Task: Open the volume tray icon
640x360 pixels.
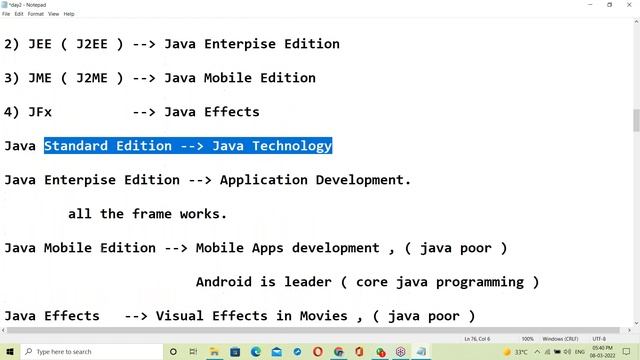Action: pos(567,351)
